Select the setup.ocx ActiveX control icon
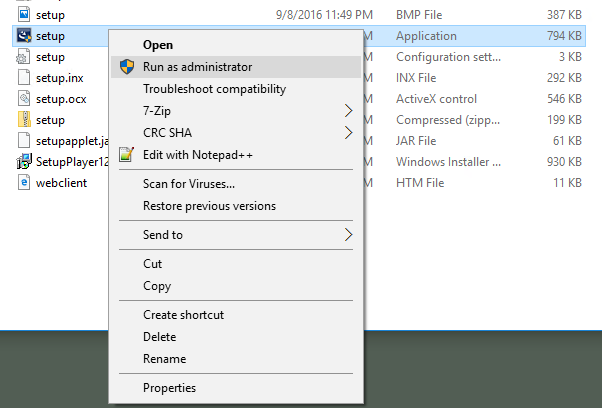Image resolution: width=602 pixels, height=408 pixels. tap(24, 99)
